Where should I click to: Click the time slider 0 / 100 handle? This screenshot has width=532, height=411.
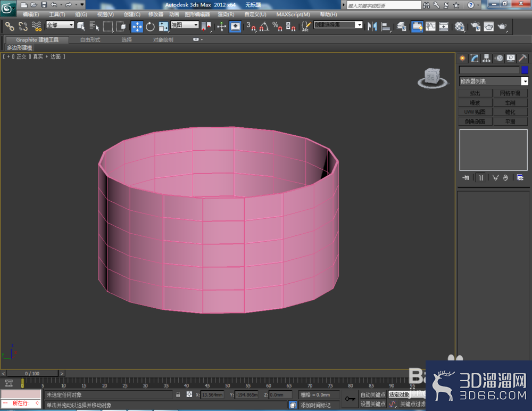click(x=32, y=373)
